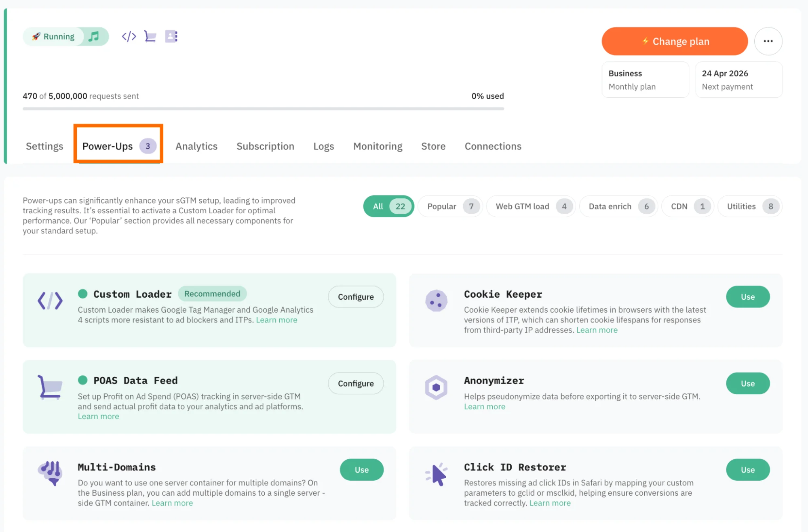The height and width of the screenshot is (532, 808).
Task: Click the green status dot of POAS Data Feed
Action: coord(83,380)
